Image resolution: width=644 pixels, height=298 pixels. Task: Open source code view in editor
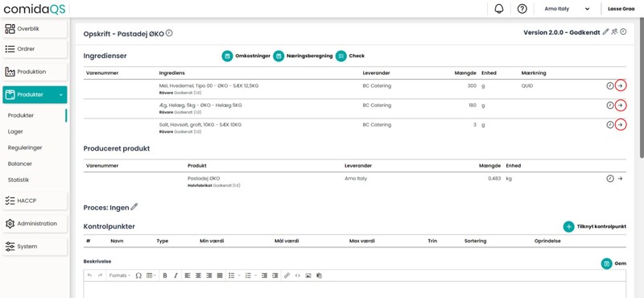coord(298,275)
